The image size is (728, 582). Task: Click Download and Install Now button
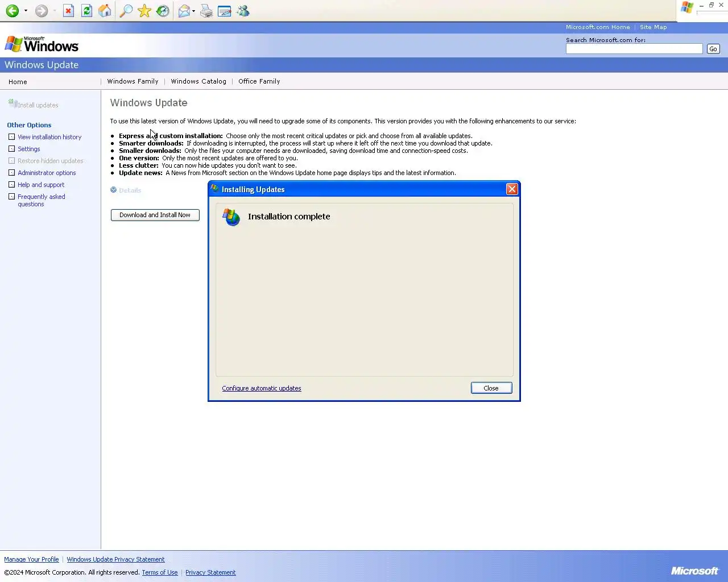click(155, 215)
